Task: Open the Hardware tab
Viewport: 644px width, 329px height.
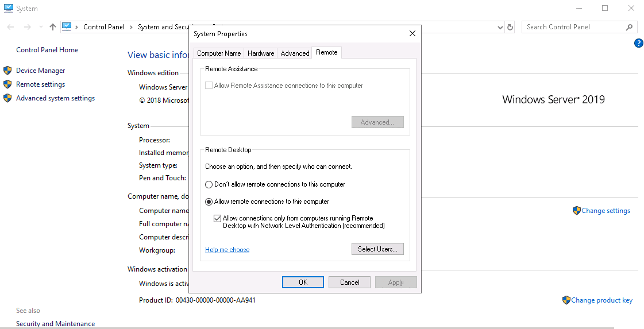Action: (261, 53)
